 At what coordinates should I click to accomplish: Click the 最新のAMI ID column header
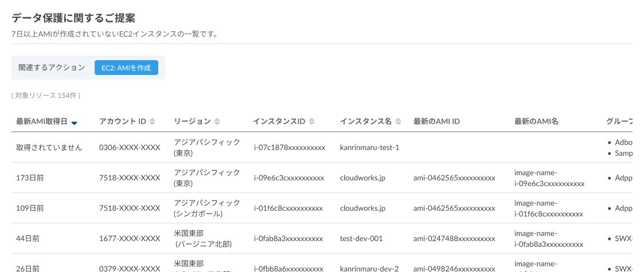pos(436,121)
